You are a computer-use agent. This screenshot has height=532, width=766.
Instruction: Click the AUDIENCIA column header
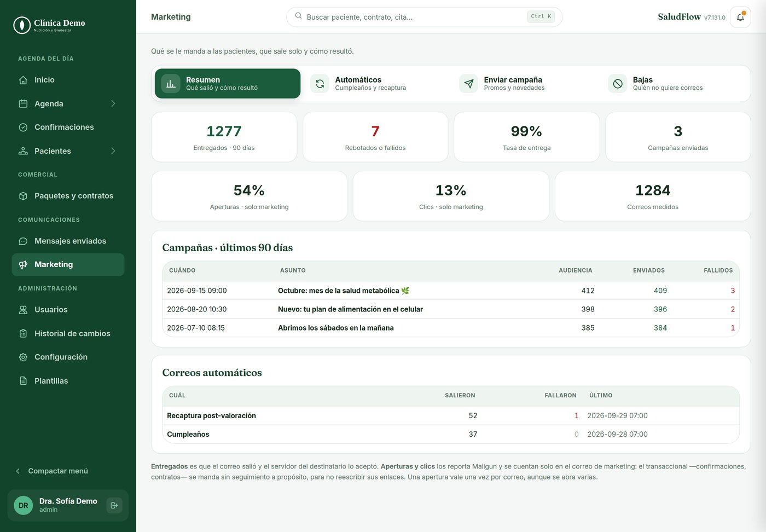[x=575, y=270]
